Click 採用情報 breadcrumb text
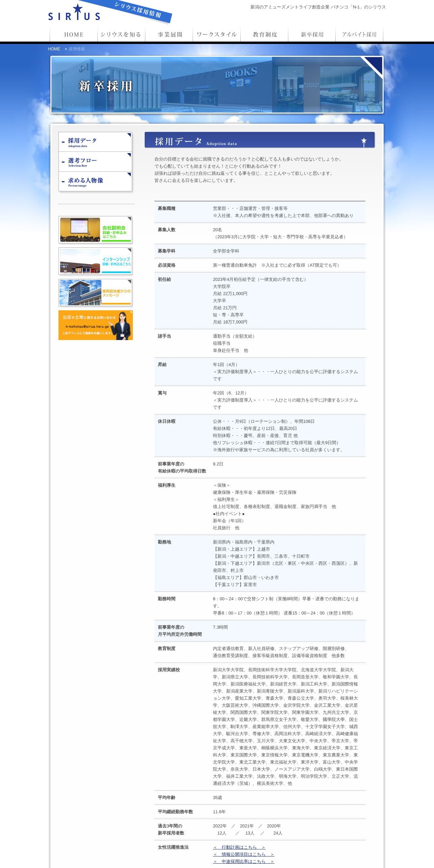This screenshot has height=868, width=434. click(x=77, y=49)
